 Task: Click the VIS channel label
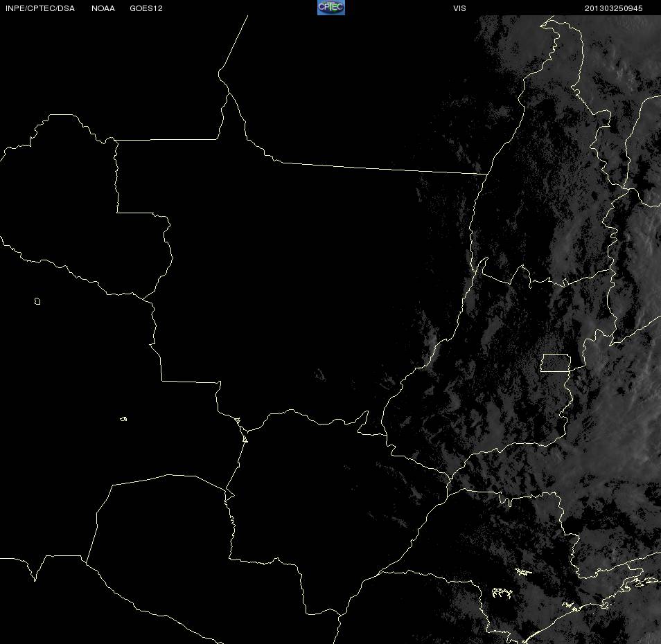(x=459, y=8)
